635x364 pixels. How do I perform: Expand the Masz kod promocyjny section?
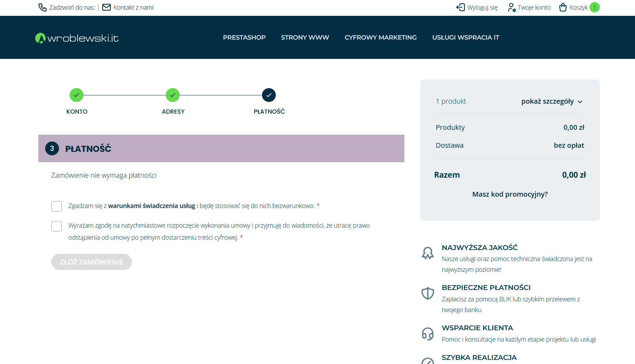click(x=510, y=194)
